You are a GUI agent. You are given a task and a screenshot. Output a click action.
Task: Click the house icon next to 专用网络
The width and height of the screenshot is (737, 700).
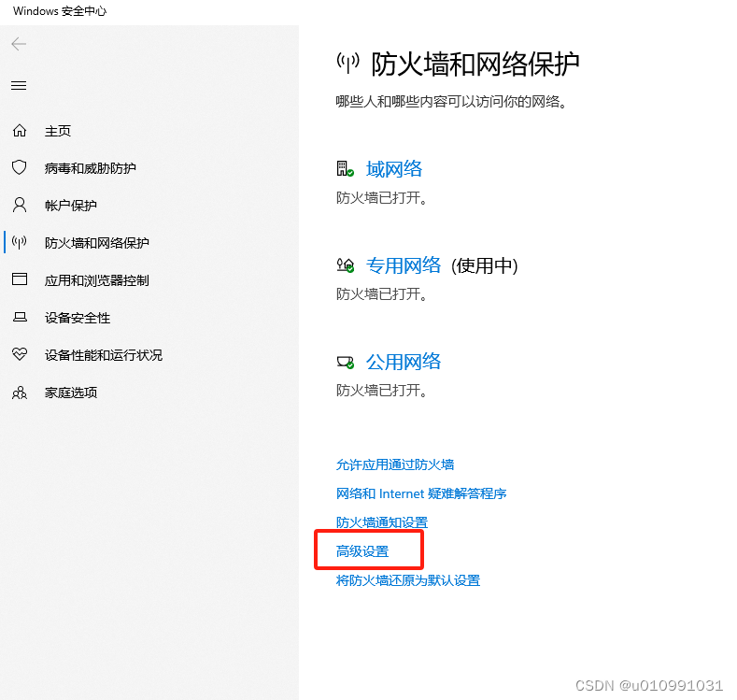click(345, 265)
